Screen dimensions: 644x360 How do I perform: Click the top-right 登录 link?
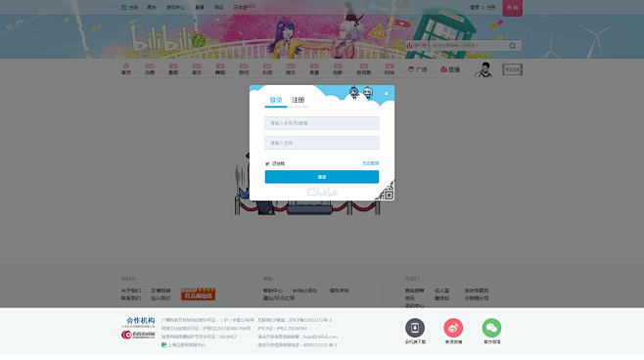pyautogui.click(x=475, y=8)
